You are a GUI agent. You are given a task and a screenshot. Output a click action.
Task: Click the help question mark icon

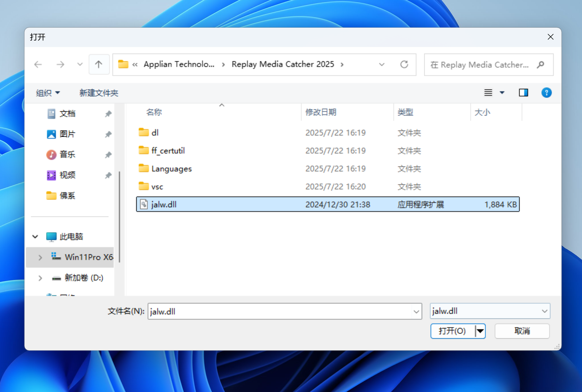click(x=546, y=93)
